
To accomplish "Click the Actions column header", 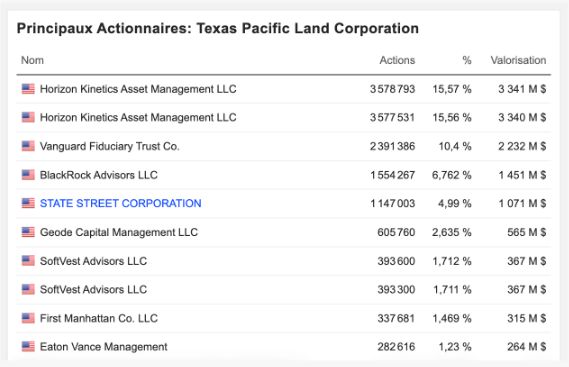I will click(x=397, y=60).
